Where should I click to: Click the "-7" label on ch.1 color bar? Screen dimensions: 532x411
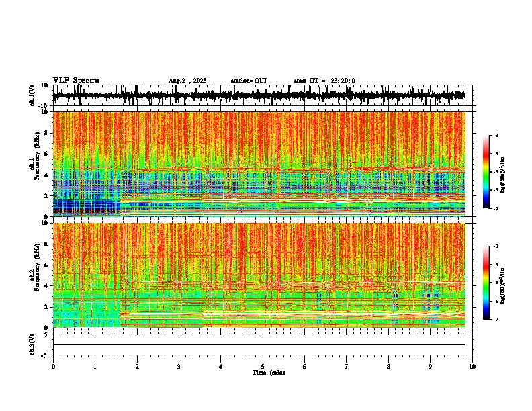pyautogui.click(x=495, y=208)
